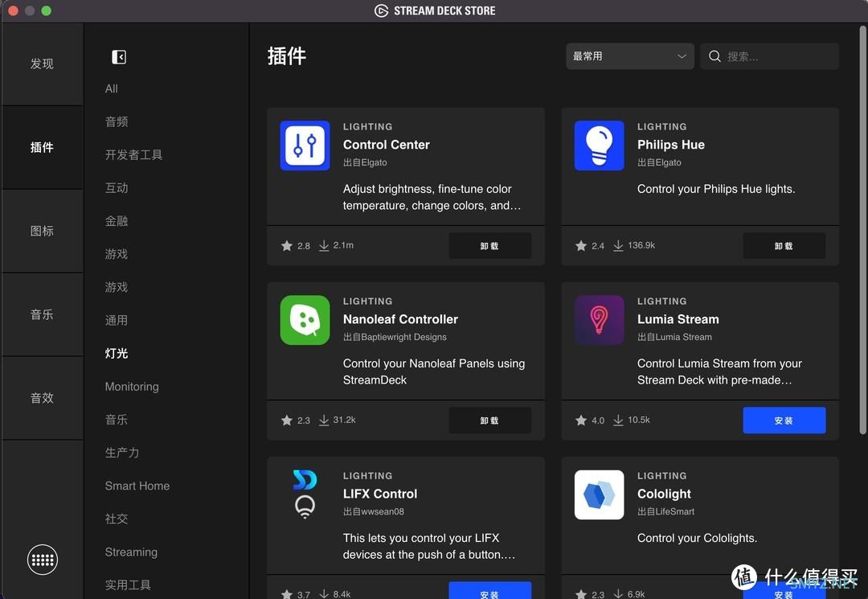
Task: Select the 社交 category
Action: 117,519
